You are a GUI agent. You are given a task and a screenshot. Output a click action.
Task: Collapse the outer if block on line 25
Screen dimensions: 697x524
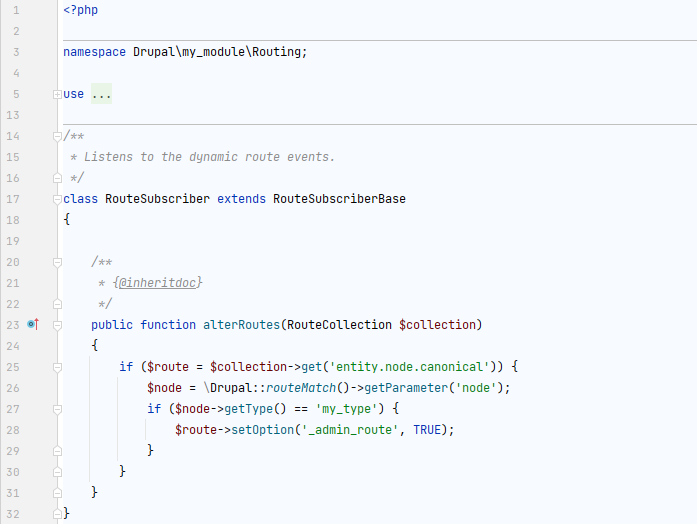click(57, 367)
